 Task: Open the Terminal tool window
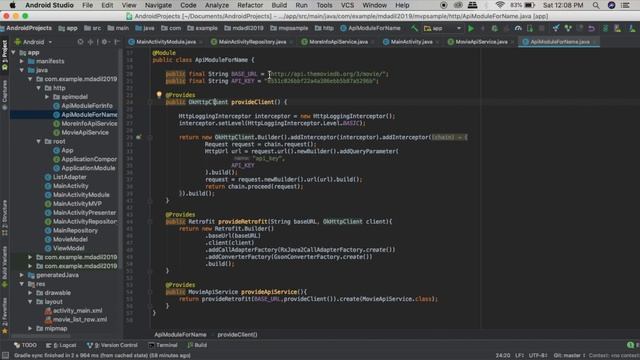[x=163, y=345]
